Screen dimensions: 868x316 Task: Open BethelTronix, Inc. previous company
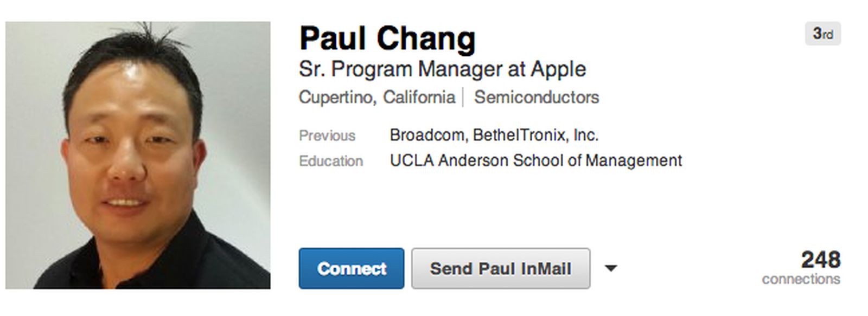click(536, 134)
